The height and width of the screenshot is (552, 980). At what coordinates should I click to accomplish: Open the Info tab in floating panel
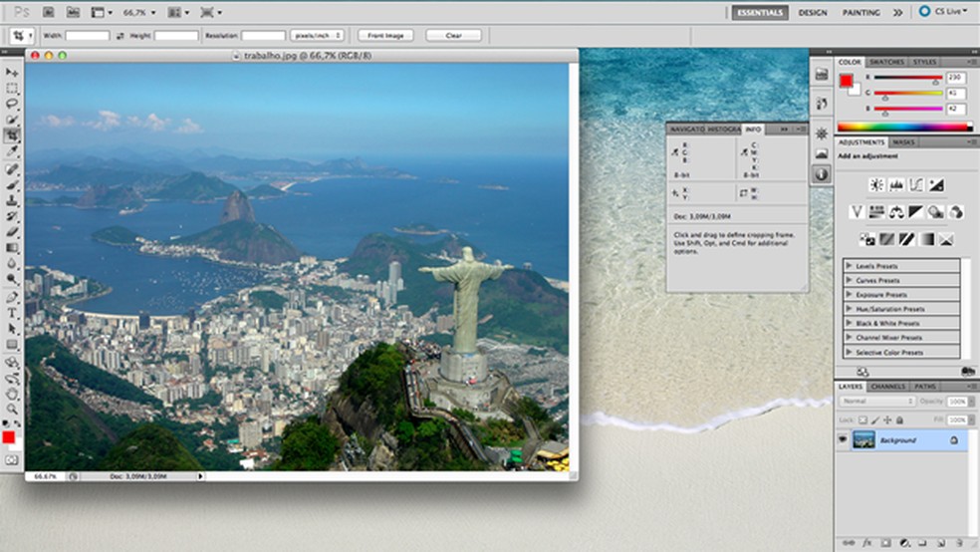[x=753, y=129]
